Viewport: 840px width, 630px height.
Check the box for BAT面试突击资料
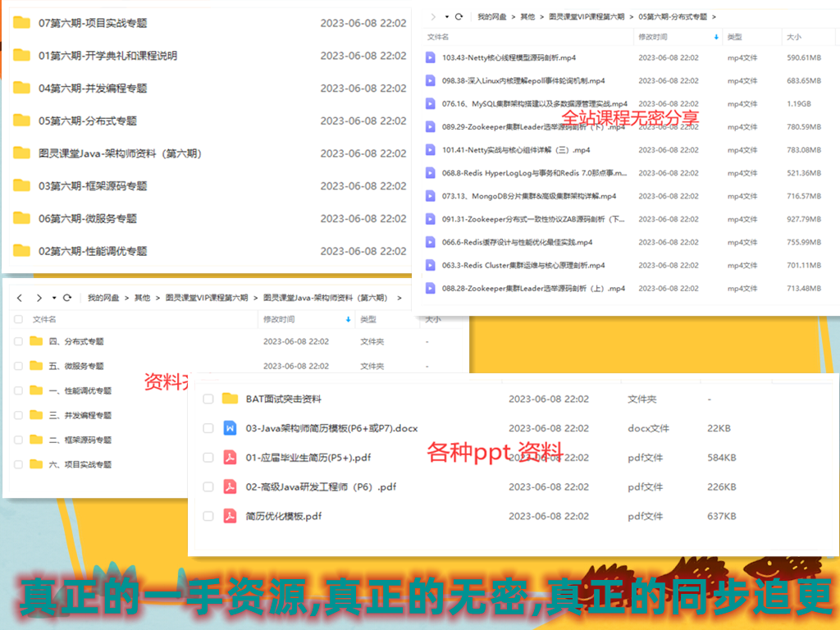208,399
